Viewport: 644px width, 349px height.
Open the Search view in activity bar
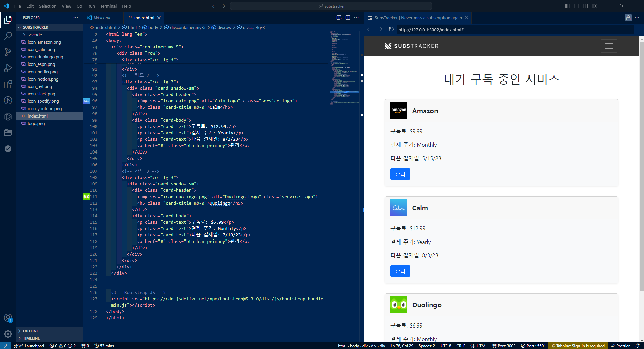click(8, 36)
